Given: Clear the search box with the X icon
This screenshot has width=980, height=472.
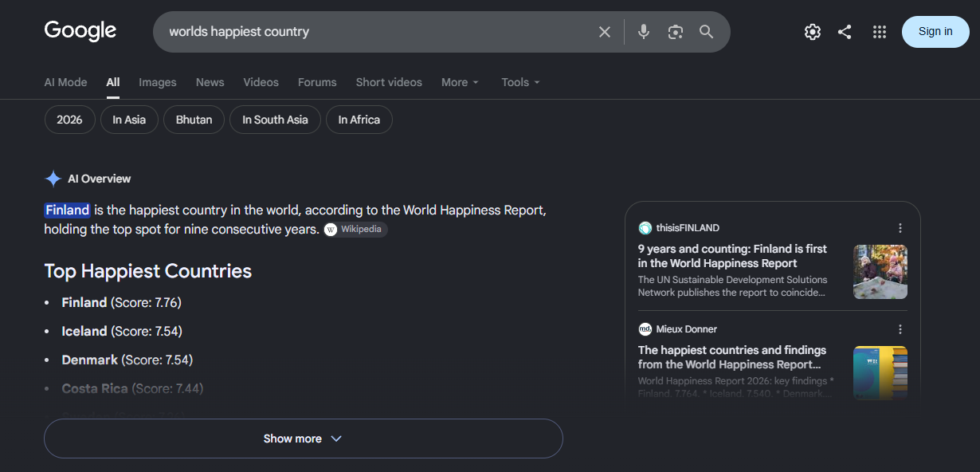Looking at the screenshot, I should coord(605,32).
